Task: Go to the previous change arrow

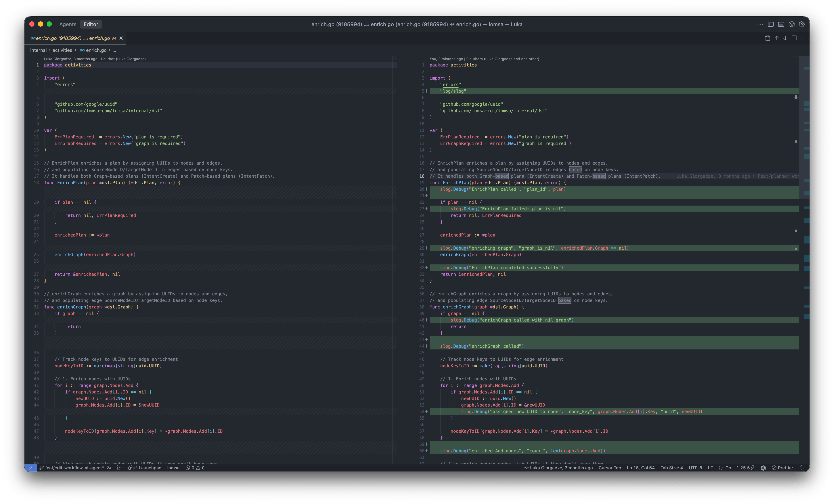Action: tap(776, 38)
